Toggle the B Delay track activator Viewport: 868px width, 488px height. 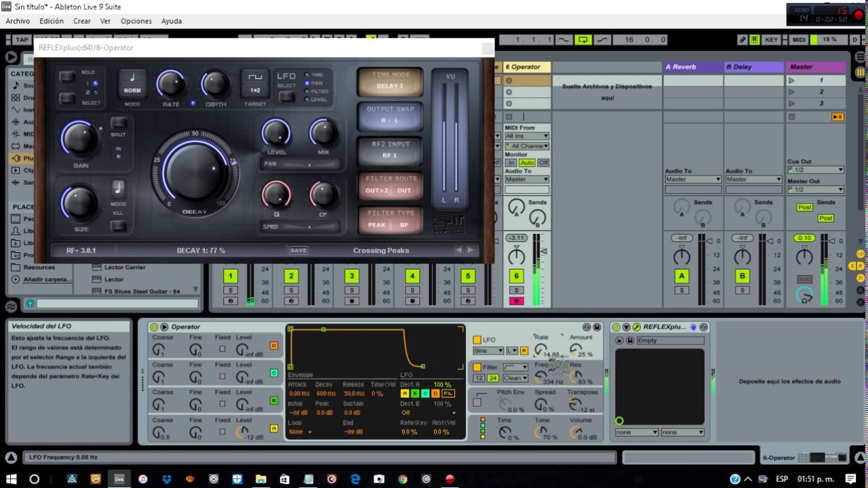pyautogui.click(x=743, y=276)
